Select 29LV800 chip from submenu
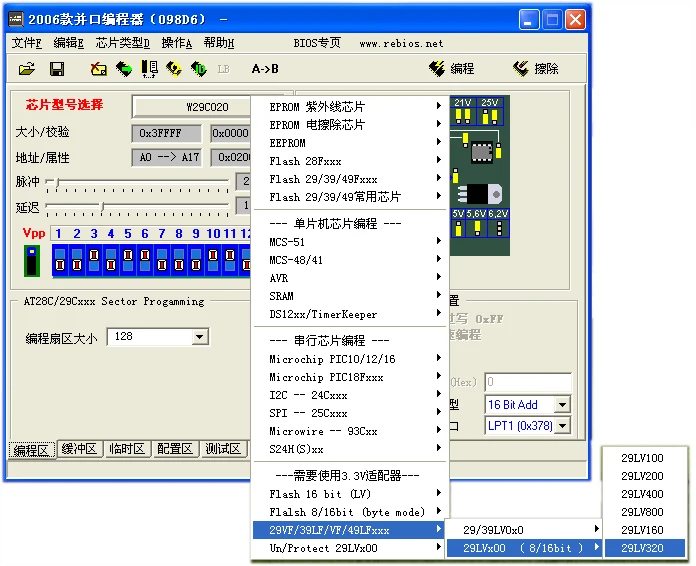 [x=645, y=511]
